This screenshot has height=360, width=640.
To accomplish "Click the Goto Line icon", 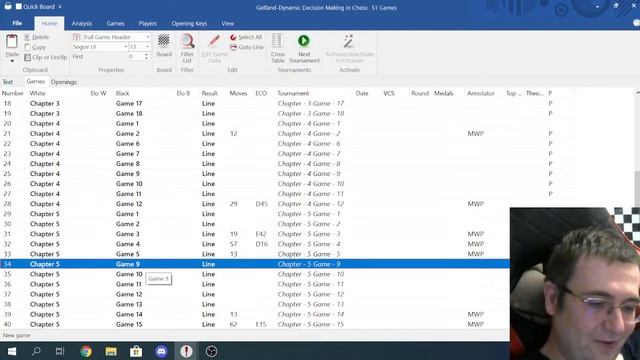I will pos(233,47).
